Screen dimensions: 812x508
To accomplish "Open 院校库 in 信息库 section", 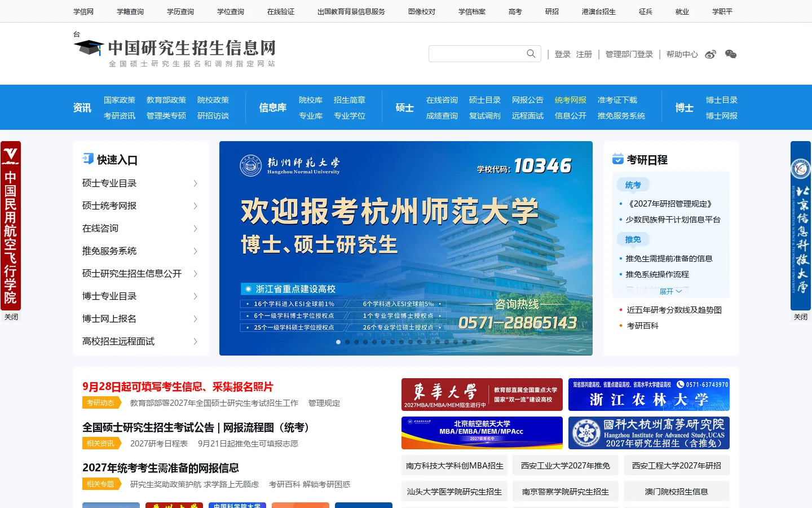I will click(311, 100).
